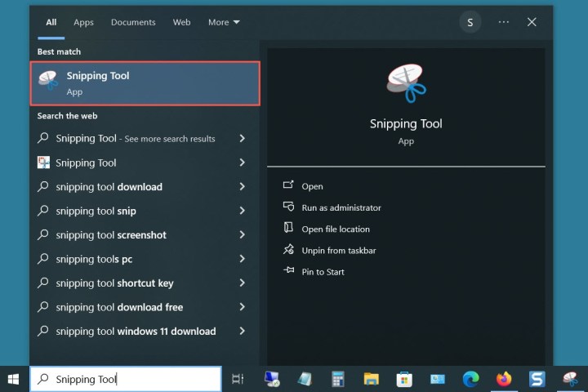The image size is (588, 392).
Task: Open the user account avatar S
Action: point(470,23)
